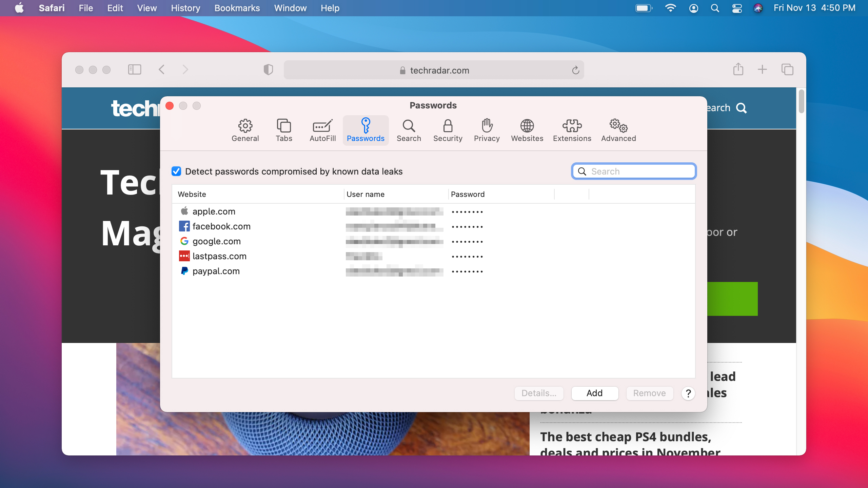Show Safari tab overview

coord(787,69)
